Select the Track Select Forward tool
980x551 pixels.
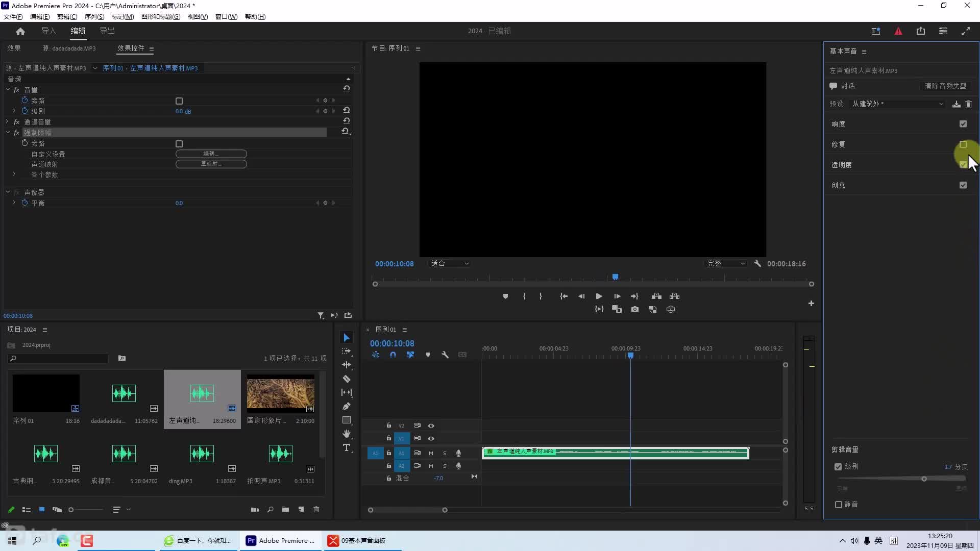pyautogui.click(x=347, y=351)
